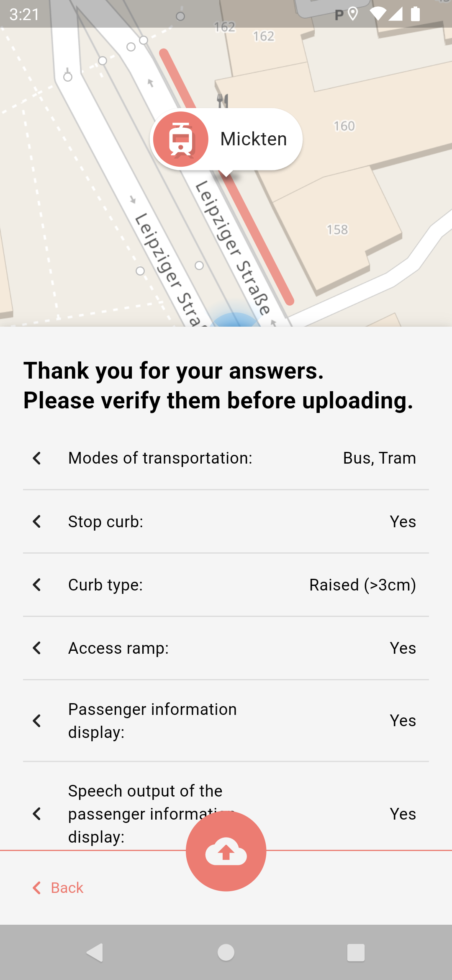The height and width of the screenshot is (980, 452).
Task: Select the Raised (>3cm) curb type value
Action: (x=362, y=585)
